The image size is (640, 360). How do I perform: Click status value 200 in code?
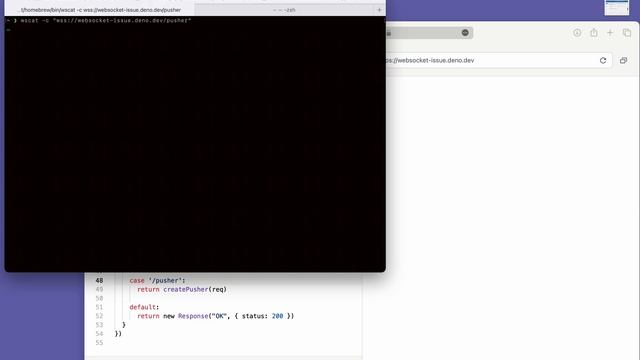pos(278,316)
